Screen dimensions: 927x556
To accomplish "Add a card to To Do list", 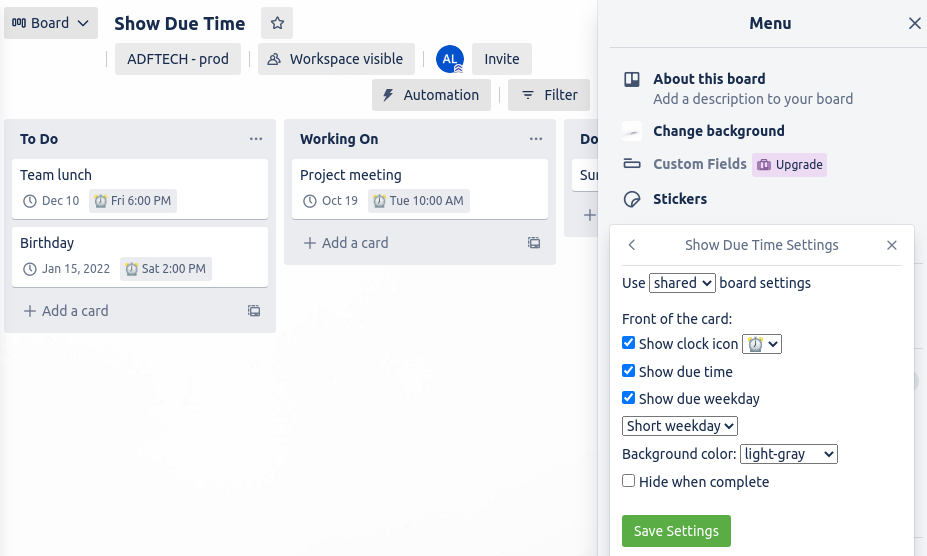I will click(66, 311).
